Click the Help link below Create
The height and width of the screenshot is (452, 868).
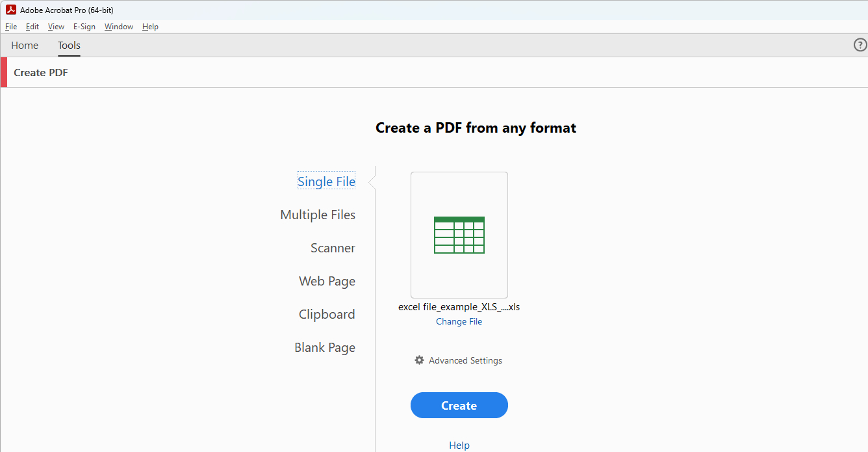pos(459,445)
